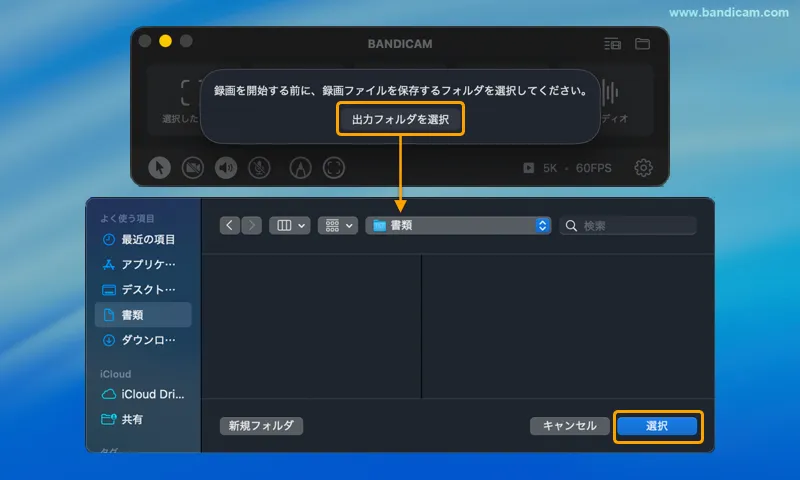Go back with the left chevron button

coord(230,225)
